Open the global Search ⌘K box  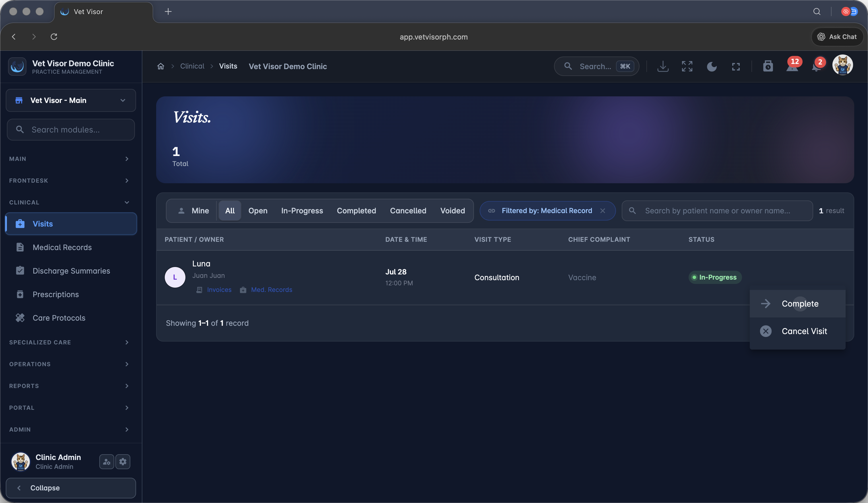tap(596, 66)
